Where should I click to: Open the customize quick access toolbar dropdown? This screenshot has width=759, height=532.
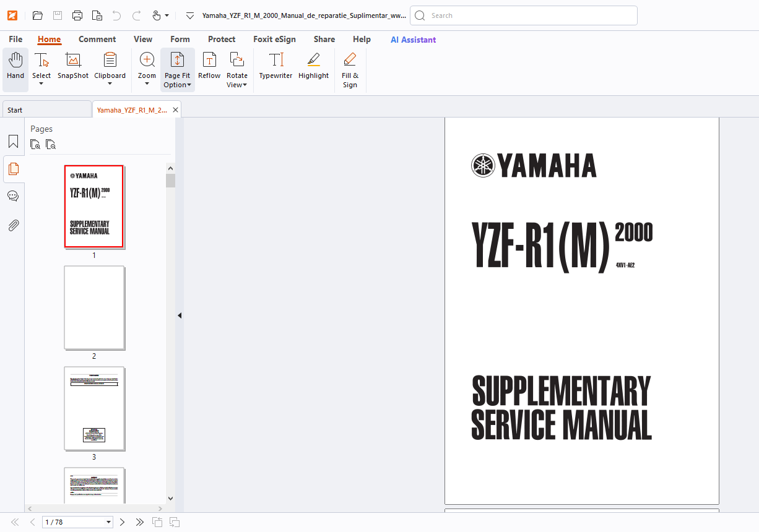[x=190, y=15]
